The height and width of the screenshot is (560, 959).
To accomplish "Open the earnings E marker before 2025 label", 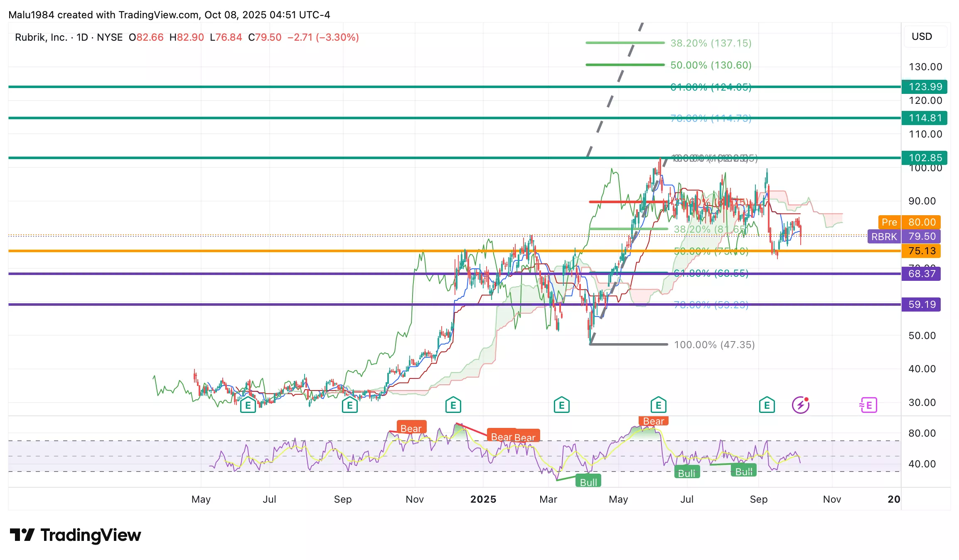I will point(453,405).
